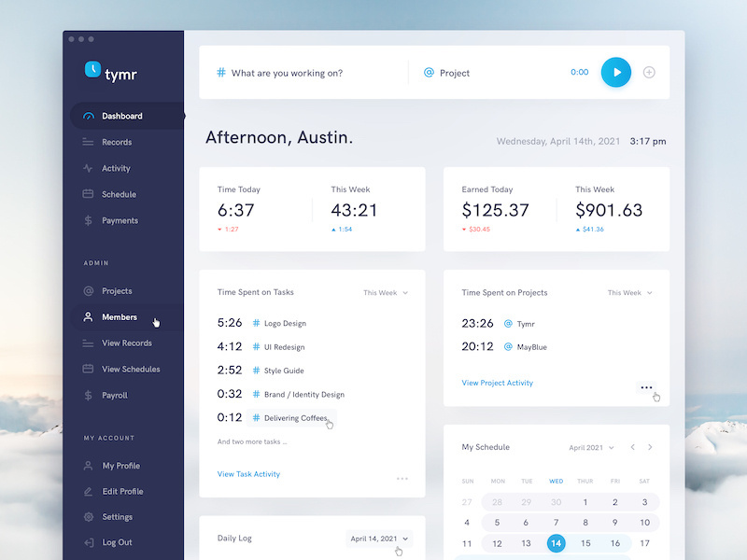Click the Dashboard gauge icon

click(88, 116)
